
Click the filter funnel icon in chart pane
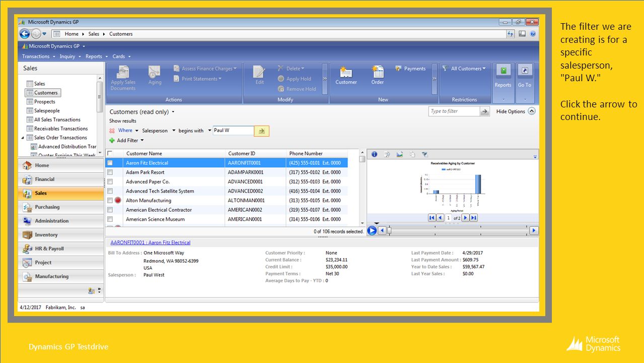click(424, 154)
